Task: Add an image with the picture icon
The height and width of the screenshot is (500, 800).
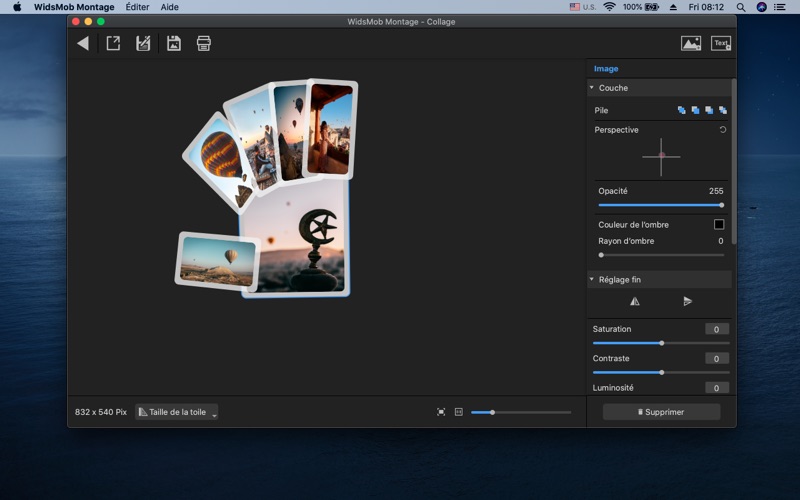Action: (x=691, y=43)
